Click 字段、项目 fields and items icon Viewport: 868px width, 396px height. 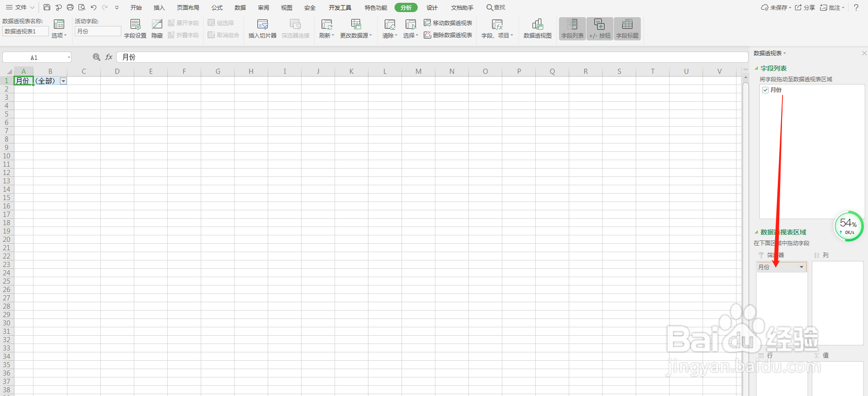pyautogui.click(x=497, y=24)
